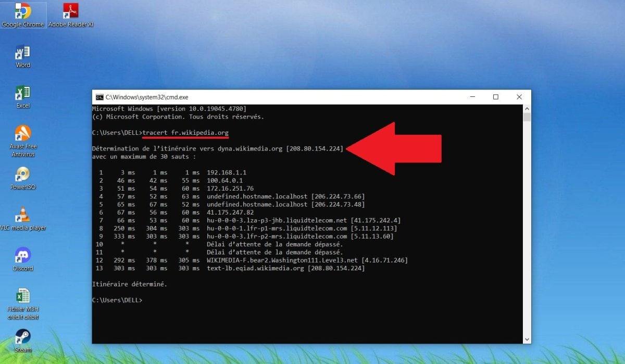Click the line mentioning dyna.wikimedia.org
The width and height of the screenshot is (625, 364).
pos(218,149)
